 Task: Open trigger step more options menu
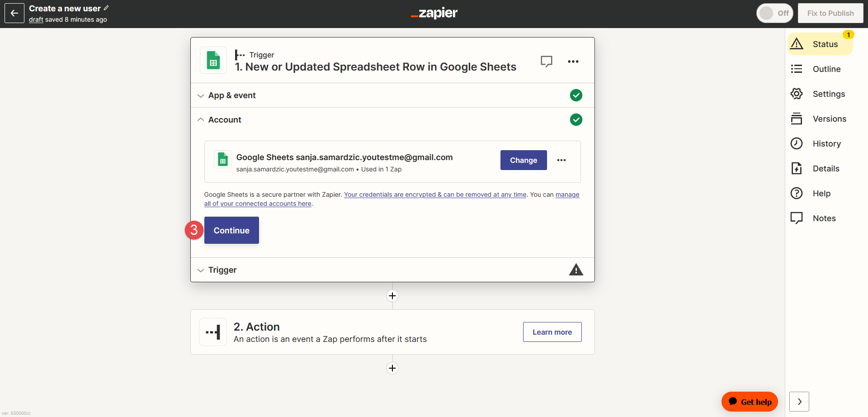click(573, 62)
